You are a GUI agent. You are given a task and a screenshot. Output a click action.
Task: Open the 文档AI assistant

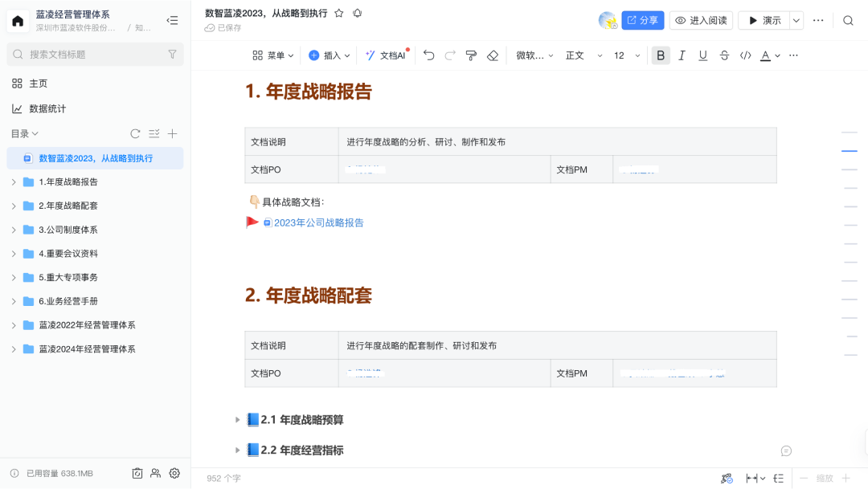(385, 55)
